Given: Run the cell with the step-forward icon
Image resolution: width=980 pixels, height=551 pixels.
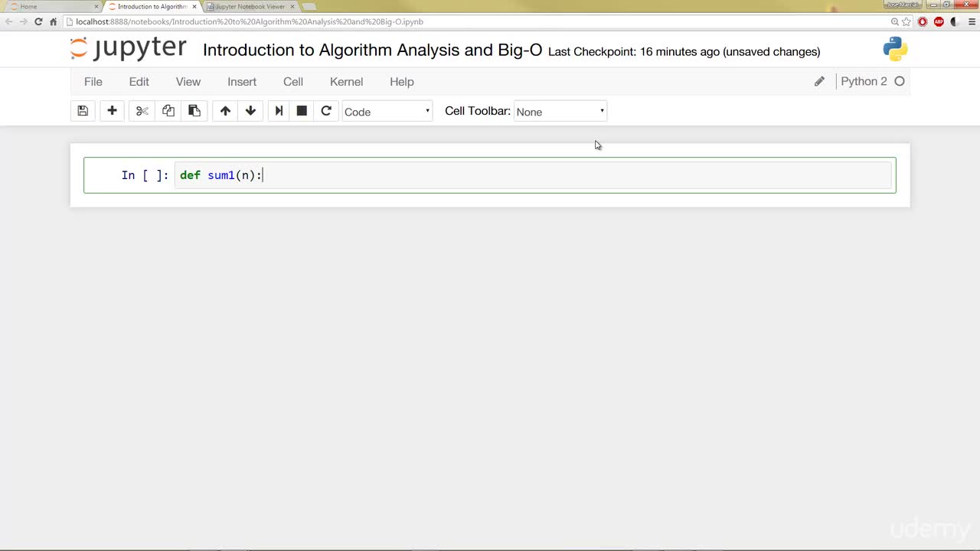Looking at the screenshot, I should coord(279,111).
